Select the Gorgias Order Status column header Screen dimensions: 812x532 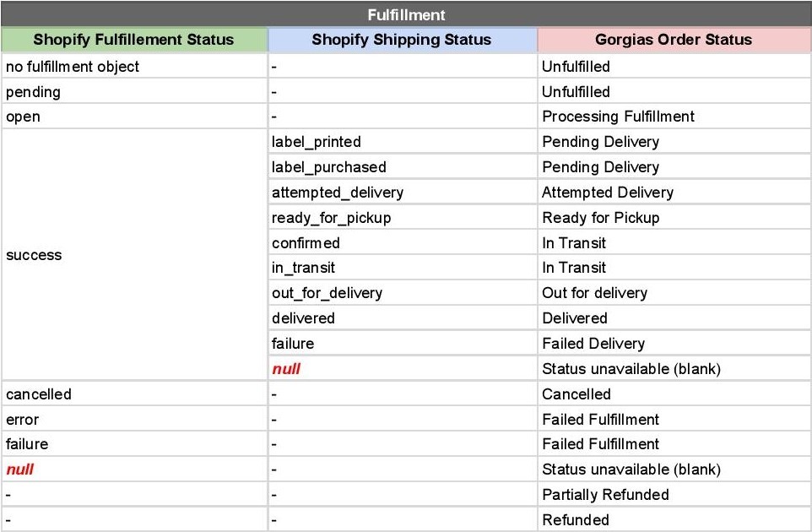coord(674,40)
